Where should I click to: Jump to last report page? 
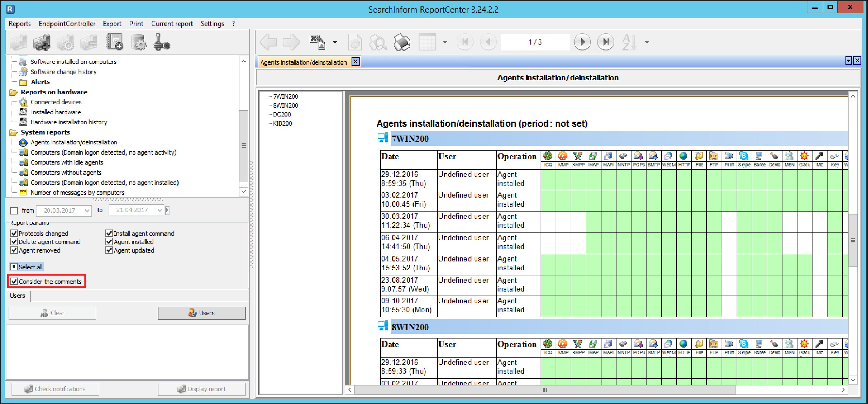[x=605, y=42]
